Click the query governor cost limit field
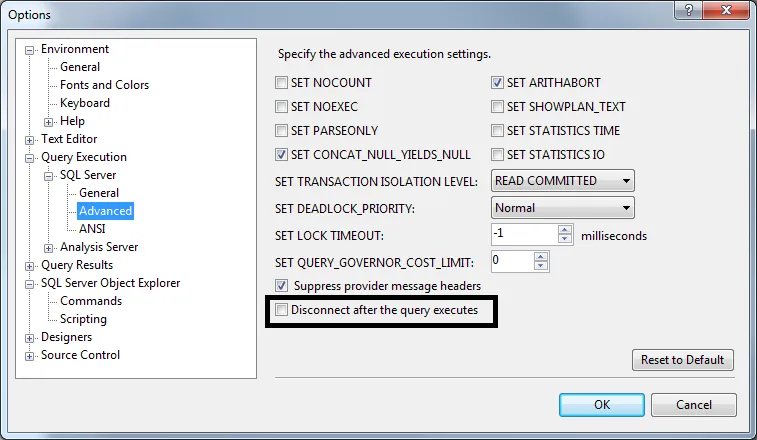This screenshot has height=440, width=757. (513, 261)
